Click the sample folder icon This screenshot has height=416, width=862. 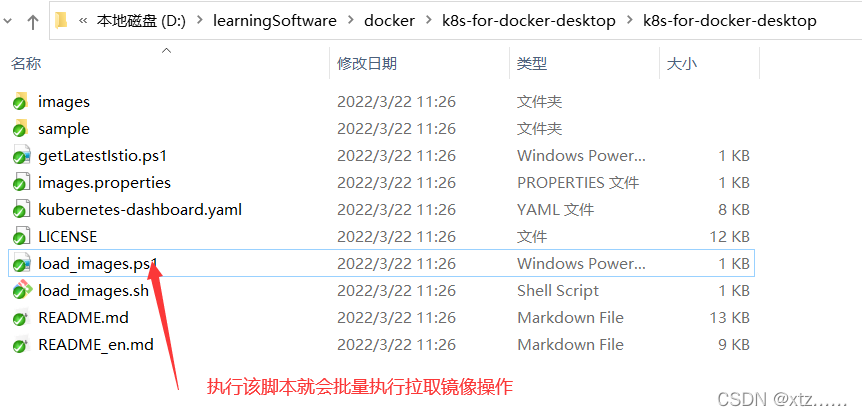coord(20,128)
